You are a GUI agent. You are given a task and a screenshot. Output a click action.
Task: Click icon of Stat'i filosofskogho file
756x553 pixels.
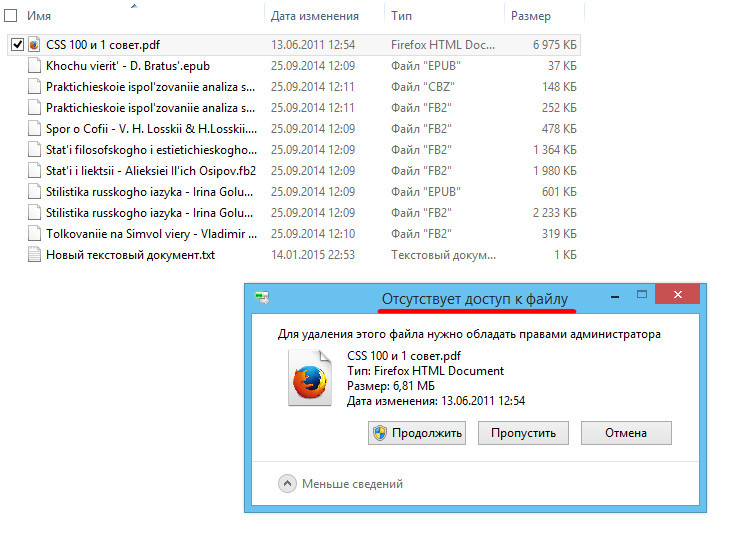pos(34,149)
